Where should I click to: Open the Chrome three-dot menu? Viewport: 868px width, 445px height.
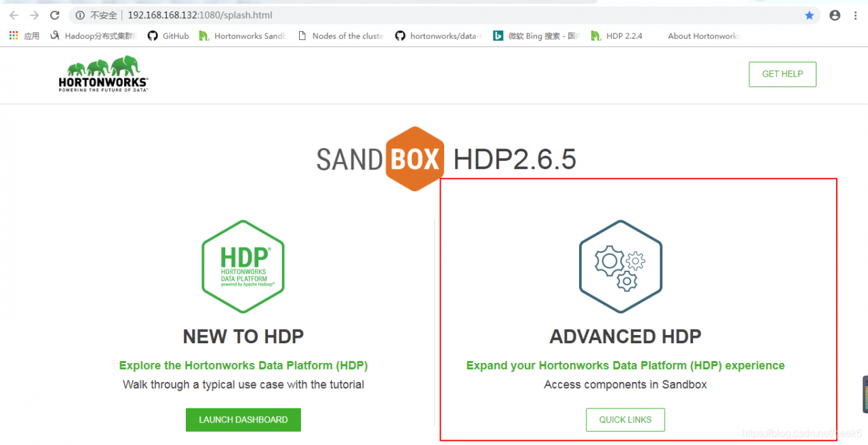coord(856,15)
